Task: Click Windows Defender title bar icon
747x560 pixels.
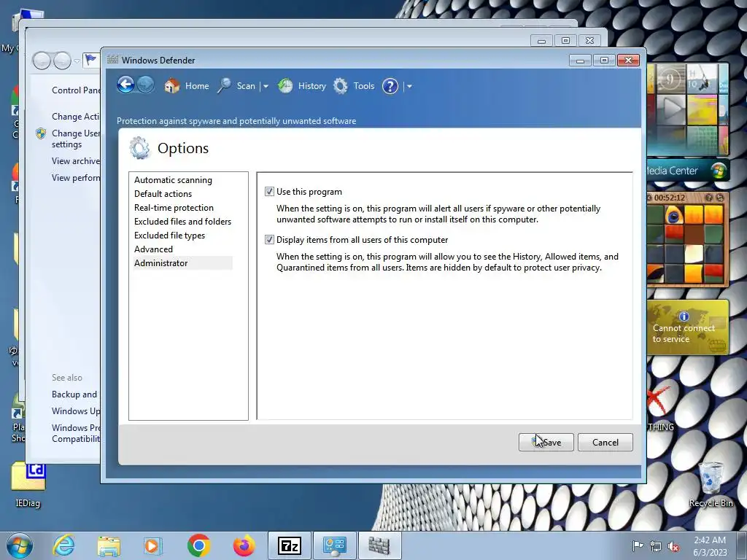Action: pos(112,60)
